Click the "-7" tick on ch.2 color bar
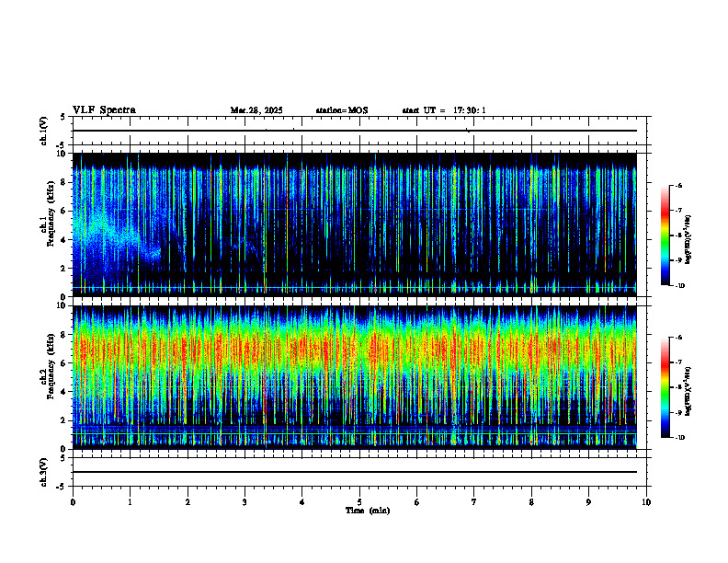Viewport: 728px width, 563px height. pyautogui.click(x=678, y=362)
